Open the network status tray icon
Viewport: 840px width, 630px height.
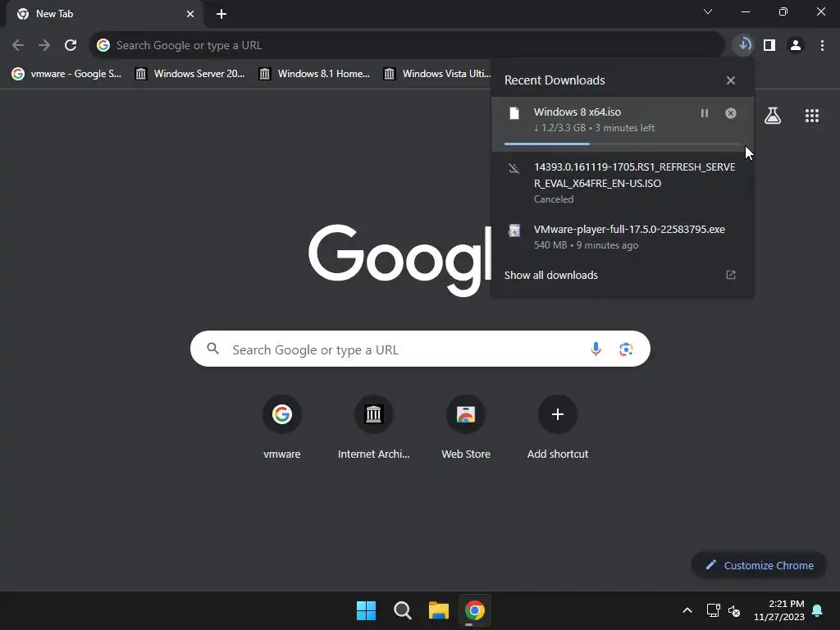click(x=713, y=610)
